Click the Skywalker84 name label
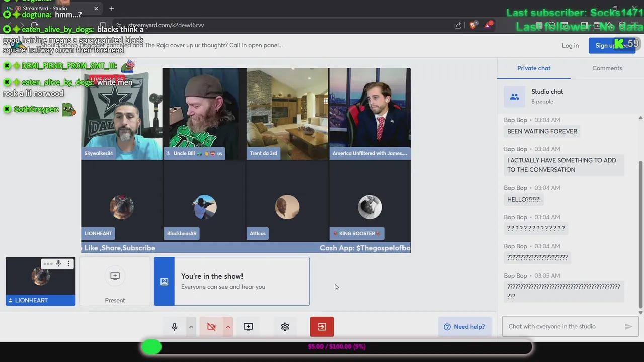The height and width of the screenshot is (362, 644). [99, 153]
